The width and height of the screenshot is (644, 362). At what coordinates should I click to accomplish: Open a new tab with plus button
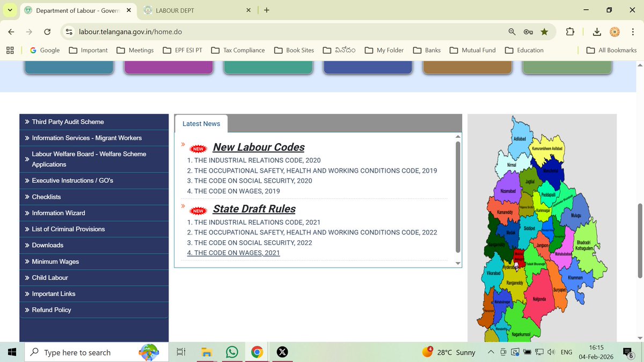[x=267, y=10]
